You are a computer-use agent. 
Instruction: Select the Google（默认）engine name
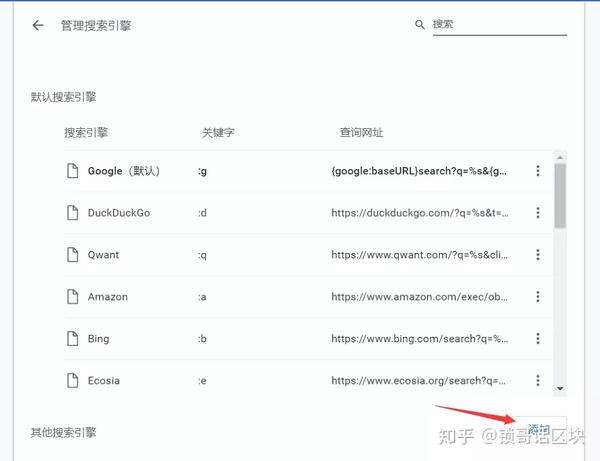click(x=124, y=171)
